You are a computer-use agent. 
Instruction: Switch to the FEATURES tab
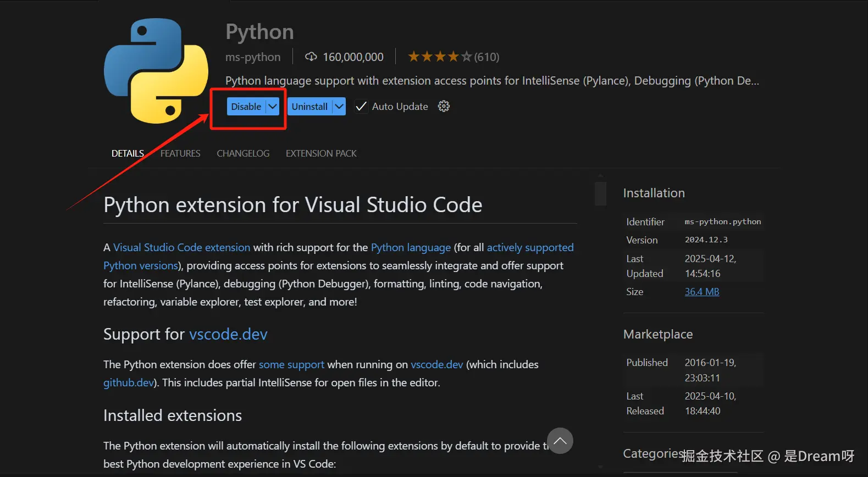click(x=180, y=153)
